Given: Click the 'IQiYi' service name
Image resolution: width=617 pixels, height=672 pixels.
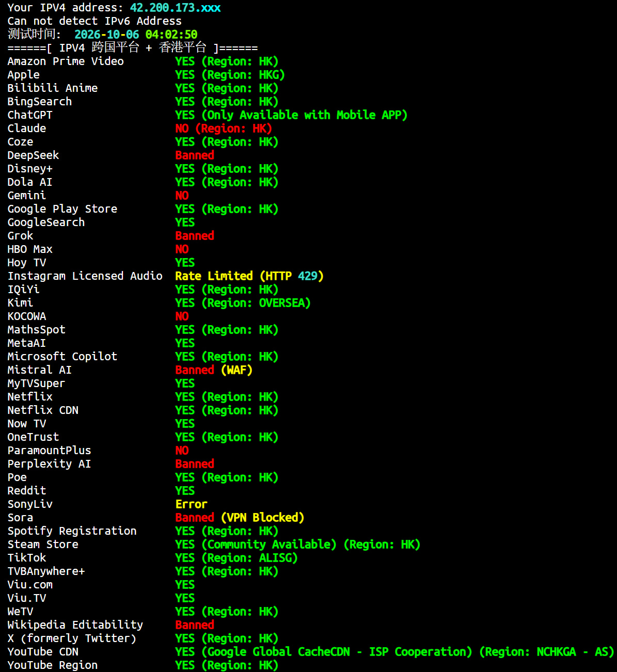Looking at the screenshot, I should 23,290.
